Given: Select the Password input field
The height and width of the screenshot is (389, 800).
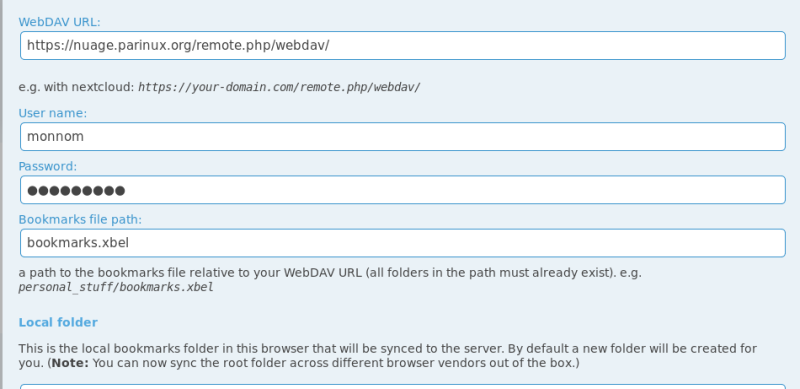Looking at the screenshot, I should pyautogui.click(x=403, y=190).
